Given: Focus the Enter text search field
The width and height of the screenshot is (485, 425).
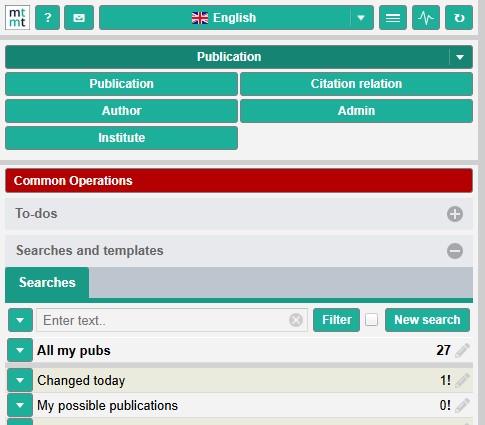Looking at the screenshot, I should (163, 320).
